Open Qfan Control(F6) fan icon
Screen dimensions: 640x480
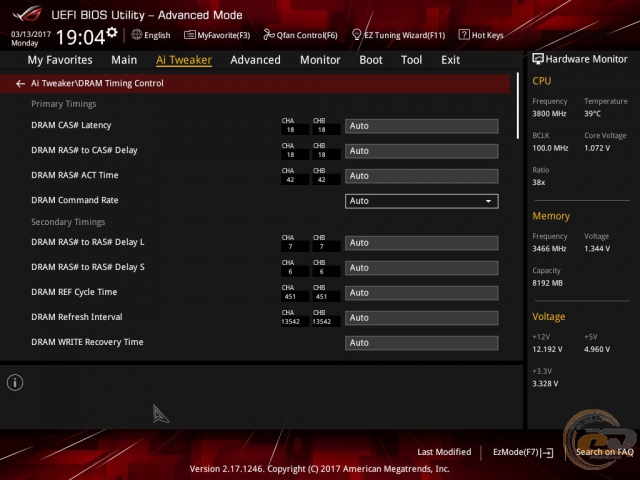(269, 35)
